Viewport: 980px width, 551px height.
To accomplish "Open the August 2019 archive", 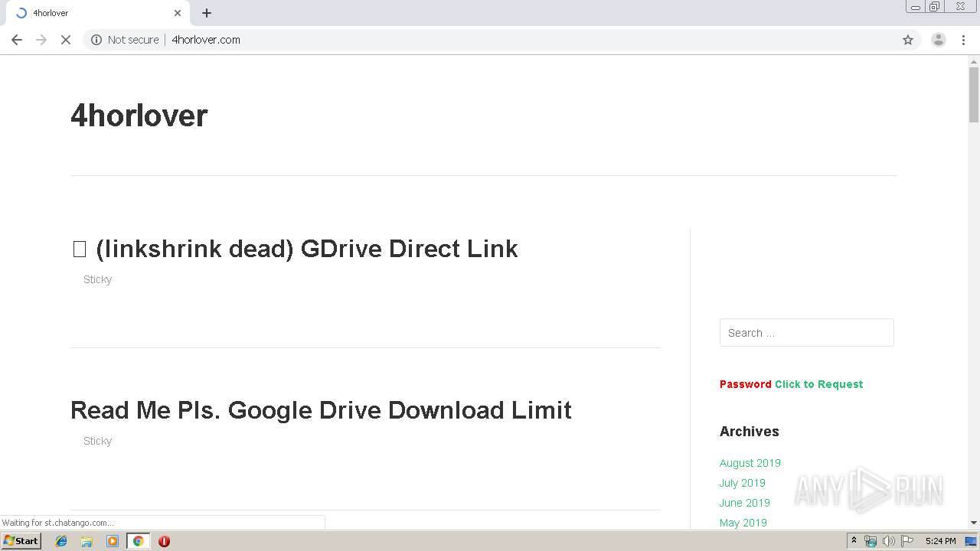I will pos(750,463).
